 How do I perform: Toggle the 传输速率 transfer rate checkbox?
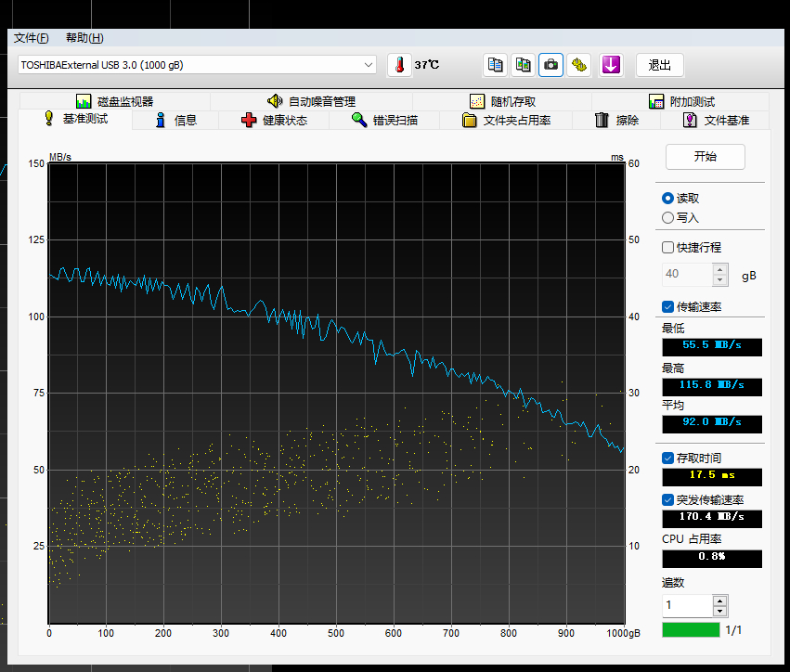pyautogui.click(x=667, y=307)
